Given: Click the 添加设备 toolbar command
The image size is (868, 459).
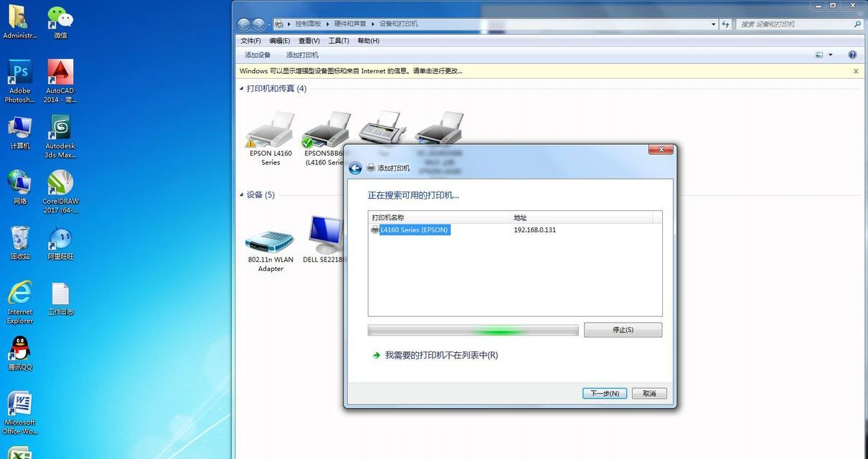Looking at the screenshot, I should (258, 55).
